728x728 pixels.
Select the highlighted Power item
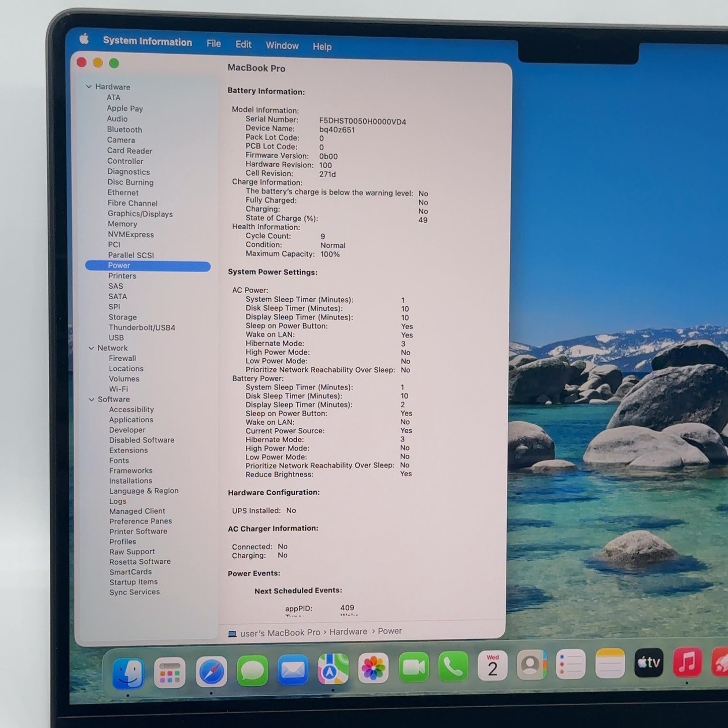pos(148,266)
